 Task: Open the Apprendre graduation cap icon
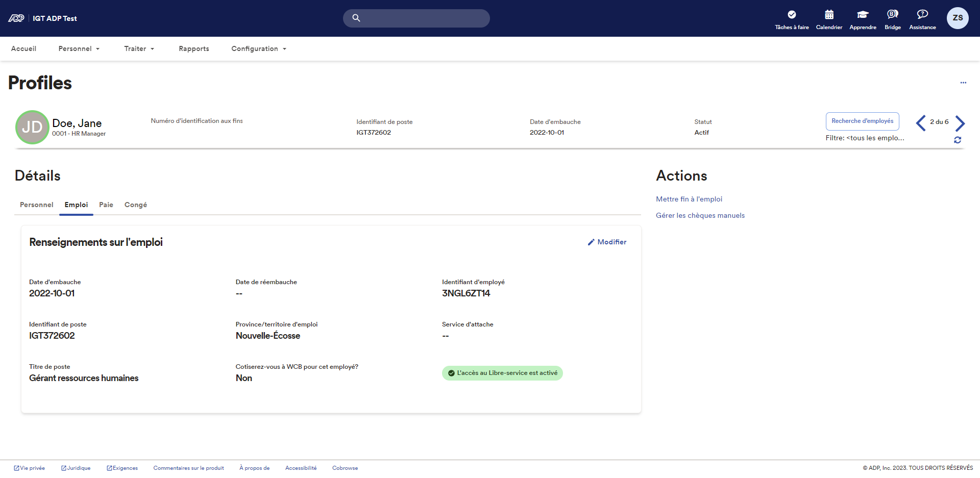(863, 15)
